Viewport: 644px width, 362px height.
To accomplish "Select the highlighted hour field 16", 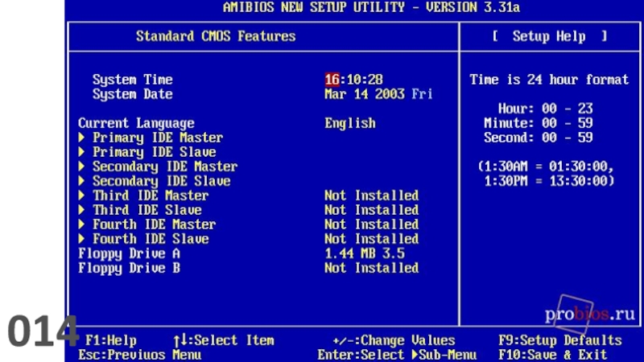I will click(x=332, y=79).
